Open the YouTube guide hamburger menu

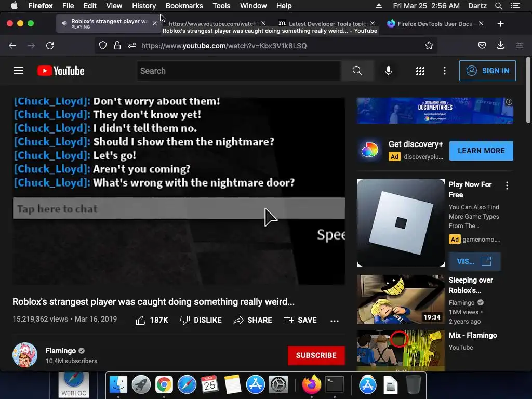tap(19, 71)
